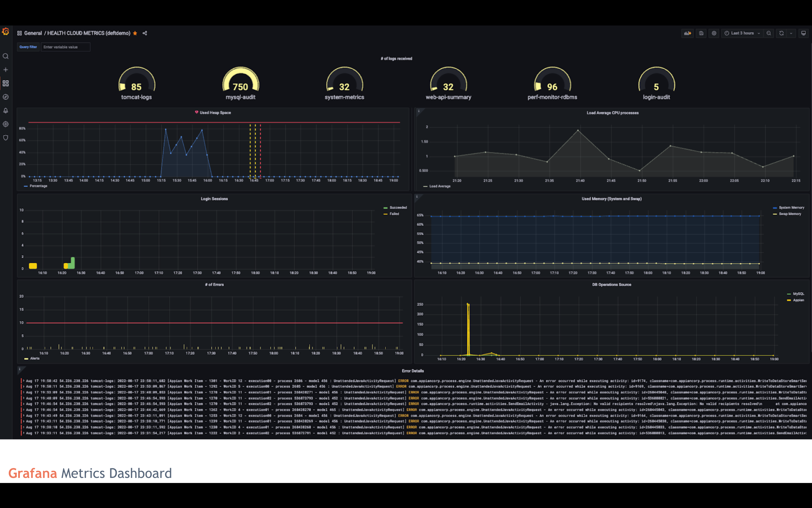
Task: Open the '# of logs received' panel title
Action: click(396, 58)
